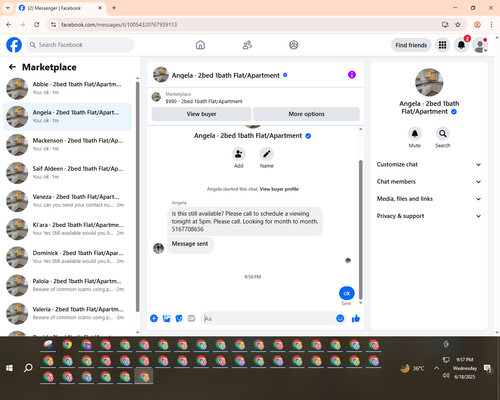Open the Abbie conversation
This screenshot has height=400, width=500.
pyautogui.click(x=67, y=88)
